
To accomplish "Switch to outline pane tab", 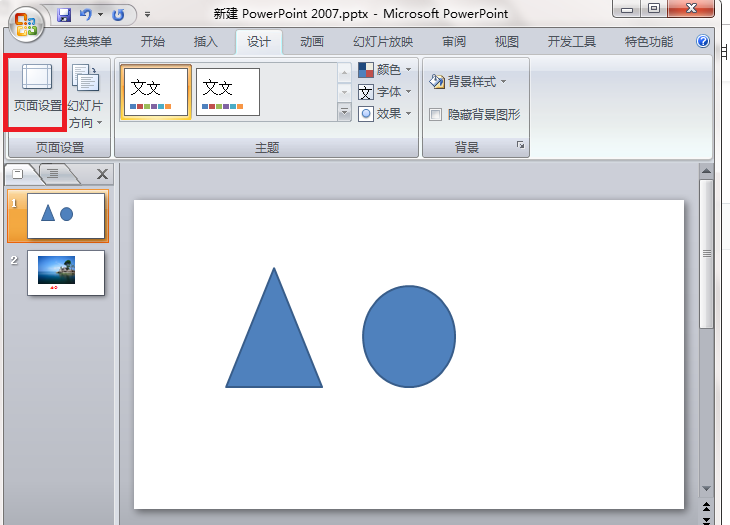I will pos(54,174).
